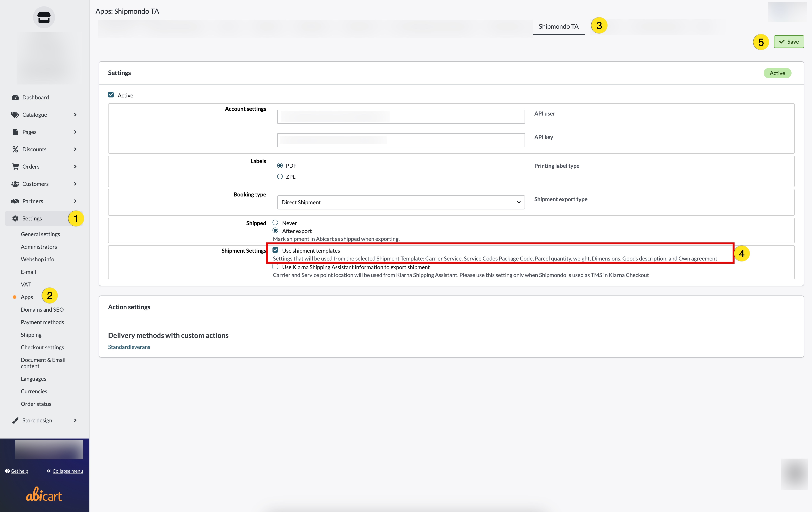812x512 pixels.
Task: Click the Orders shopping cart icon
Action: tap(15, 167)
